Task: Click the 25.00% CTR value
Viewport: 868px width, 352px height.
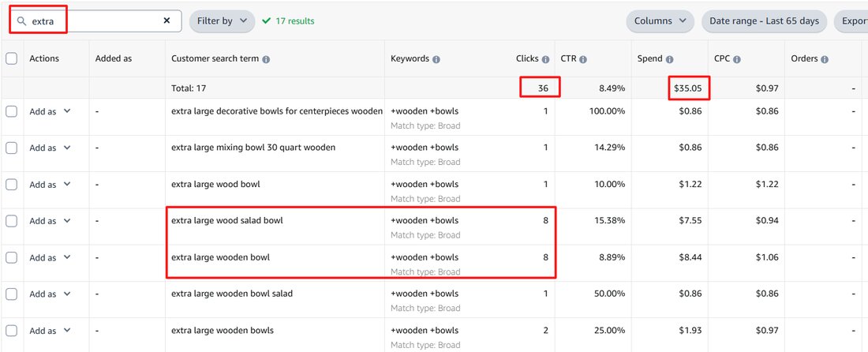Action: pyautogui.click(x=610, y=330)
